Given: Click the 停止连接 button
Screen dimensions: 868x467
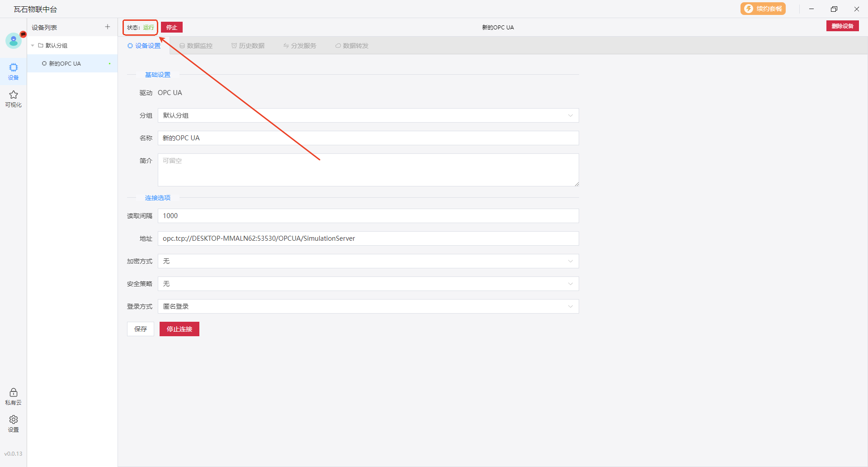Looking at the screenshot, I should click(x=179, y=329).
